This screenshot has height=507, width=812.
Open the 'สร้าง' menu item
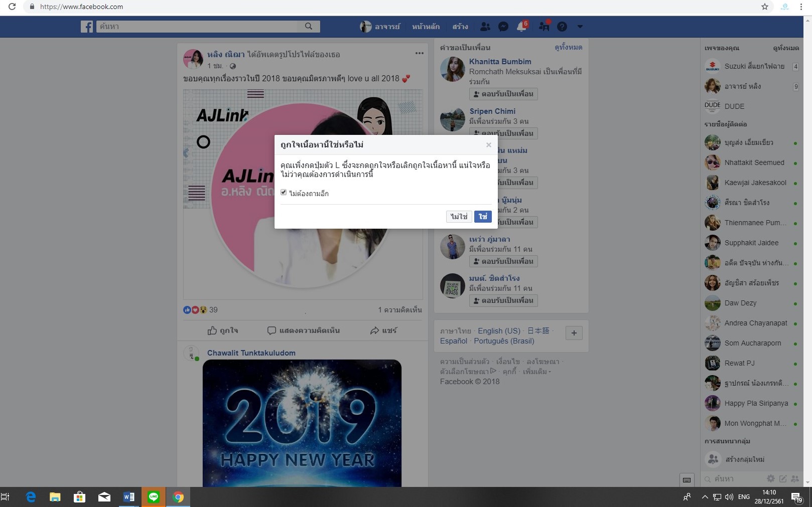[x=460, y=27]
